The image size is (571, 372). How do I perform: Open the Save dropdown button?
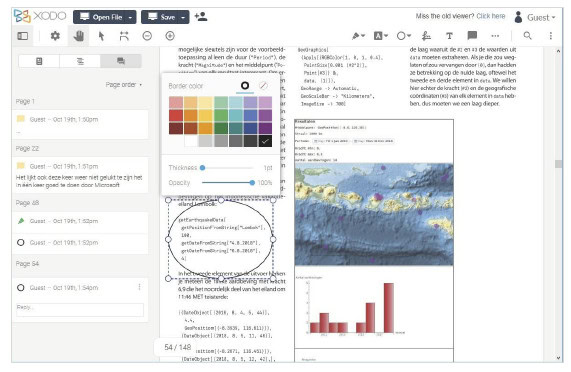click(165, 17)
